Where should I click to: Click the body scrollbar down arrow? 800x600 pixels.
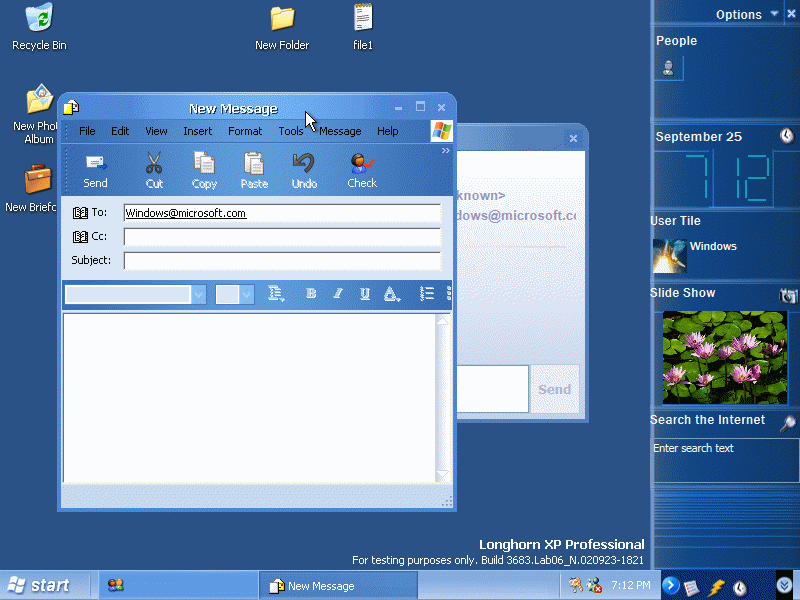tap(442, 474)
